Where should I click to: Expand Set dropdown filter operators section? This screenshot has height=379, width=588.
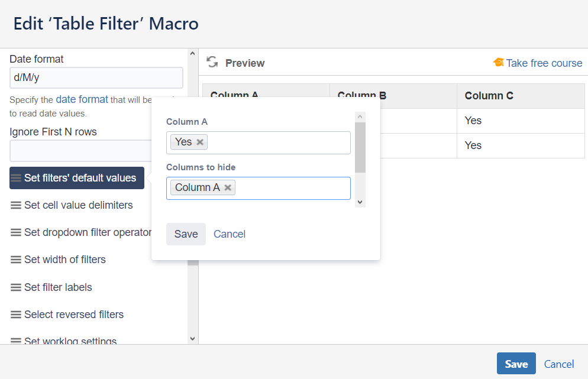pyautogui.click(x=87, y=232)
